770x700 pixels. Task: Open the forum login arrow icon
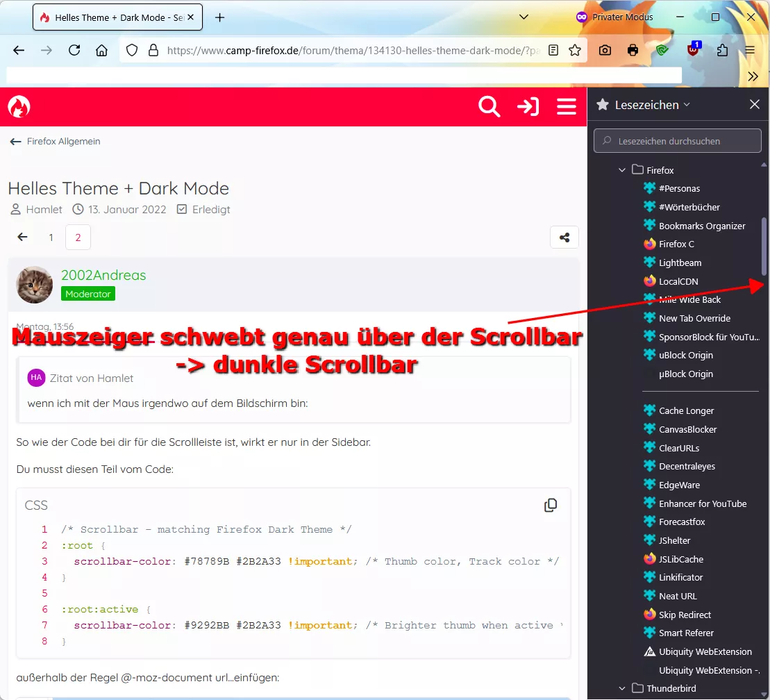(528, 106)
